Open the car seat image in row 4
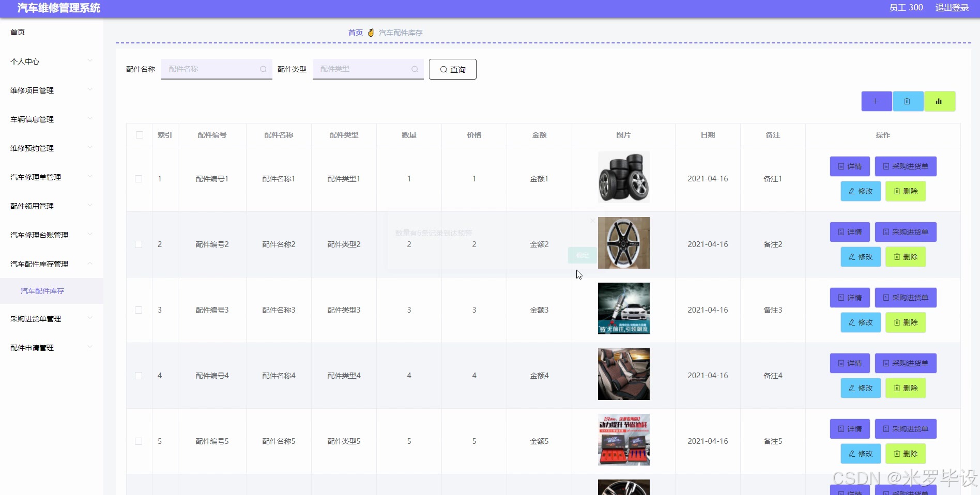 [x=624, y=374]
